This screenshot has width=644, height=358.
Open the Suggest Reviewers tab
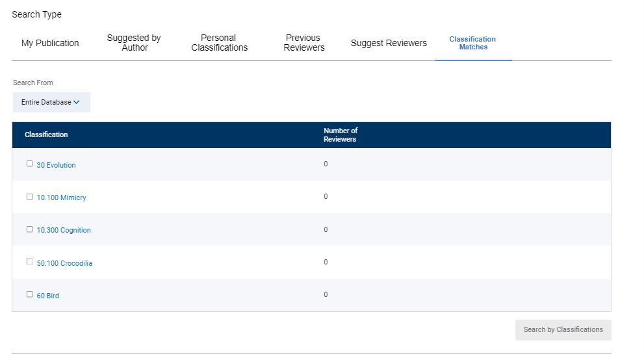coord(389,43)
